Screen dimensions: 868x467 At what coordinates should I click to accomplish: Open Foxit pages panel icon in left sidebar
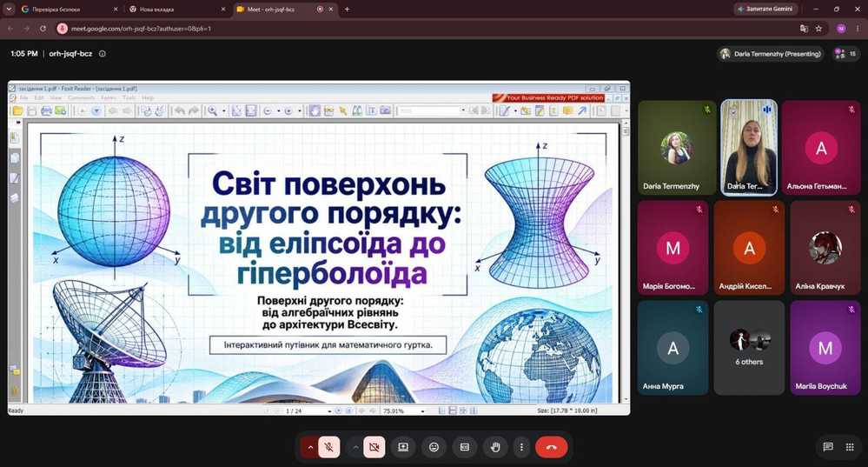(x=15, y=158)
